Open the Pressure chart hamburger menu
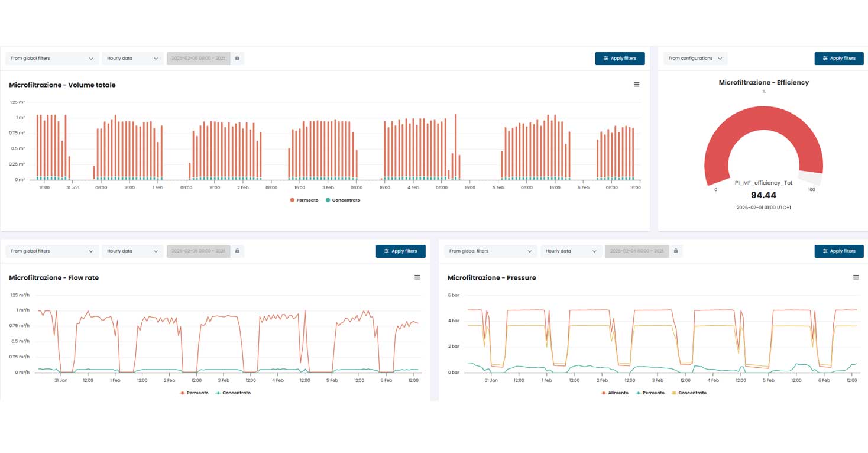868x453 pixels. point(856,277)
